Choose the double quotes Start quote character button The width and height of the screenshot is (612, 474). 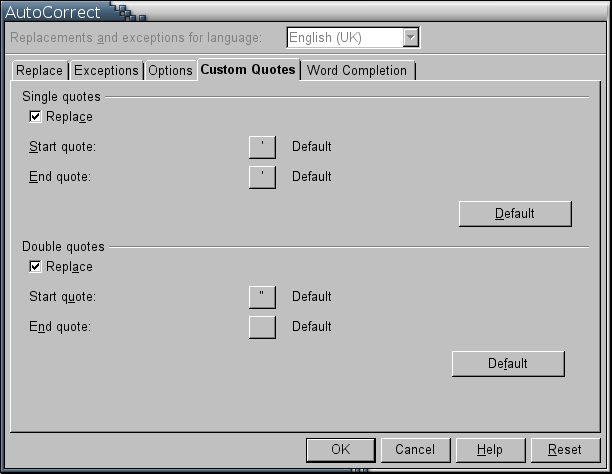pos(262,297)
